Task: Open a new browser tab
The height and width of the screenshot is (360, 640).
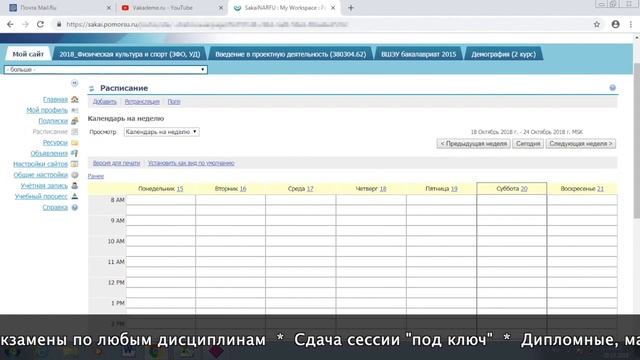Action: (x=351, y=8)
